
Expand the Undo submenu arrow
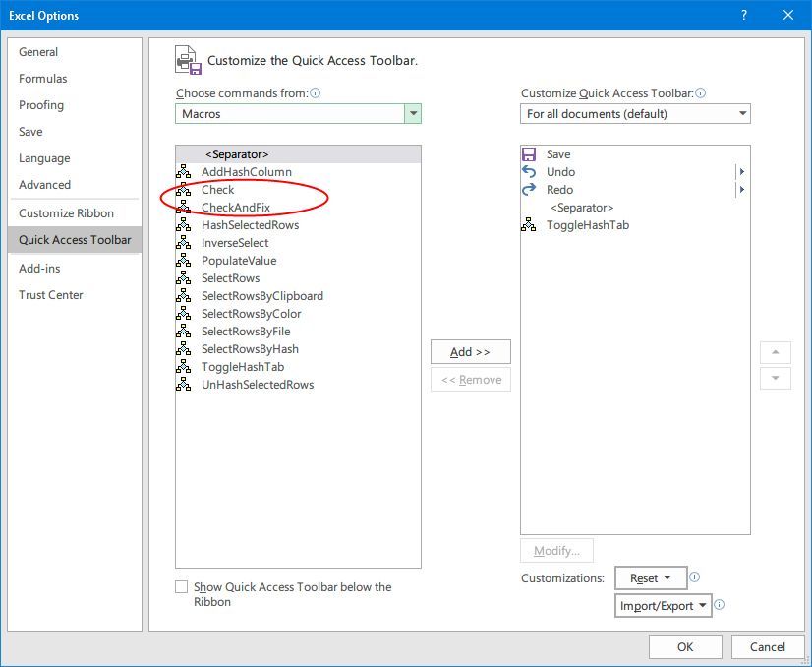pyautogui.click(x=741, y=171)
